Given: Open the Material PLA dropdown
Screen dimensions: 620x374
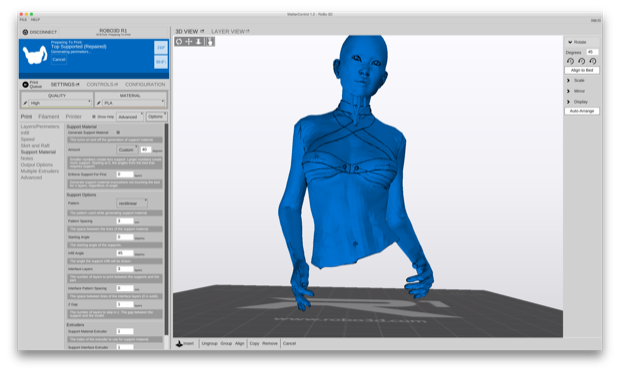Looking at the screenshot, I should pos(134,103).
